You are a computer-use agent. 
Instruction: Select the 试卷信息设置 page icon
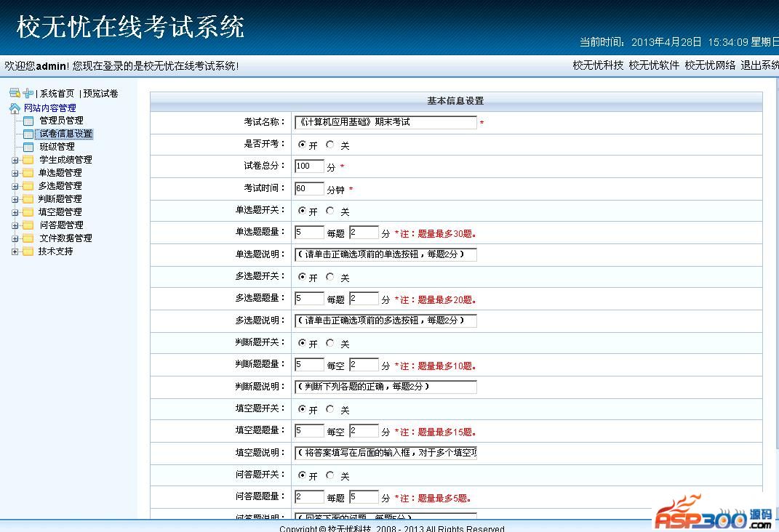[x=28, y=134]
